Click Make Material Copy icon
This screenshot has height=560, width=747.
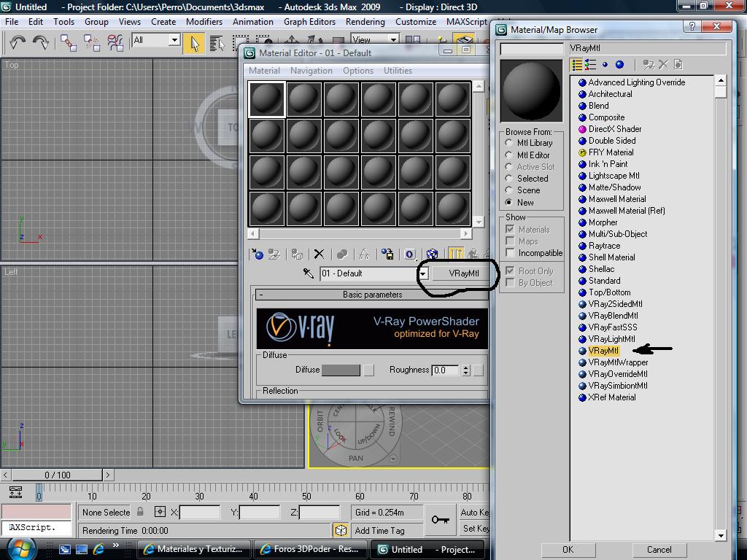click(x=342, y=254)
